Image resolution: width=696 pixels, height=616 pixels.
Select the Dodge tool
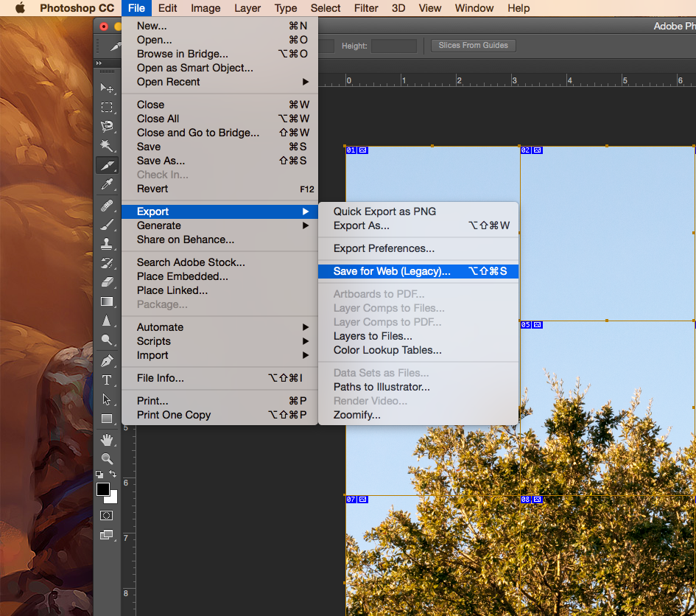(107, 340)
